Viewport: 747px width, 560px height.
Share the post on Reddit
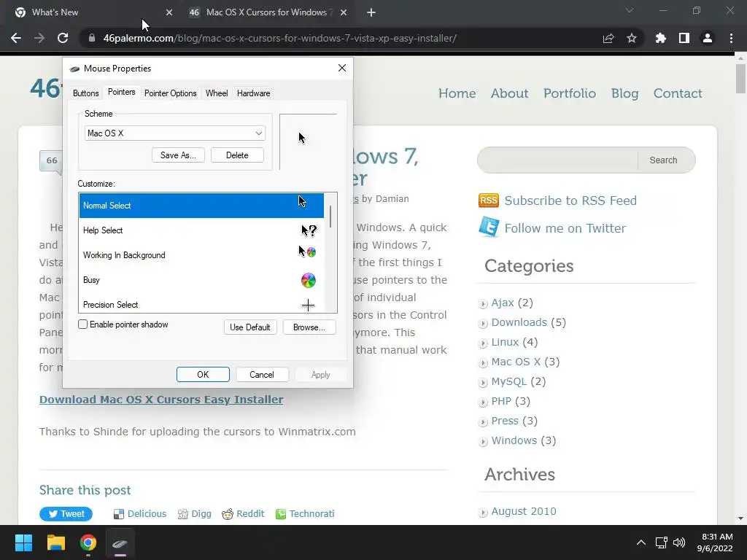click(x=243, y=514)
